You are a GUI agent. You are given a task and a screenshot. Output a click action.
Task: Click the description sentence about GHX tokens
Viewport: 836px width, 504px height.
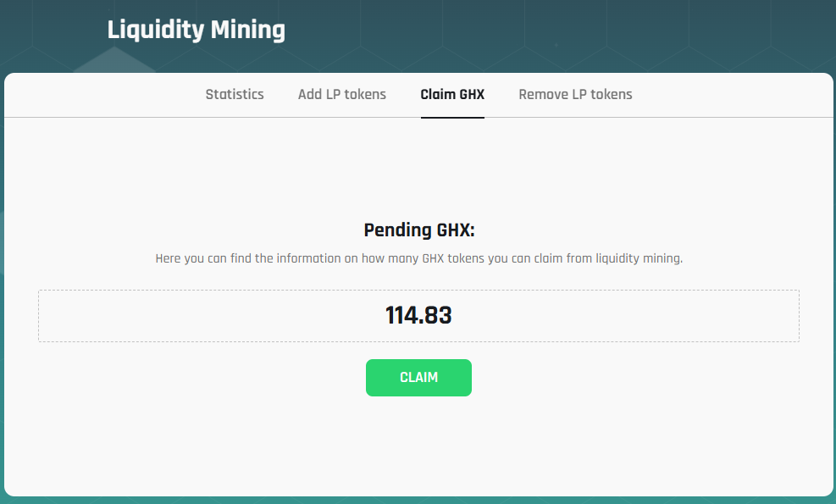point(419,258)
